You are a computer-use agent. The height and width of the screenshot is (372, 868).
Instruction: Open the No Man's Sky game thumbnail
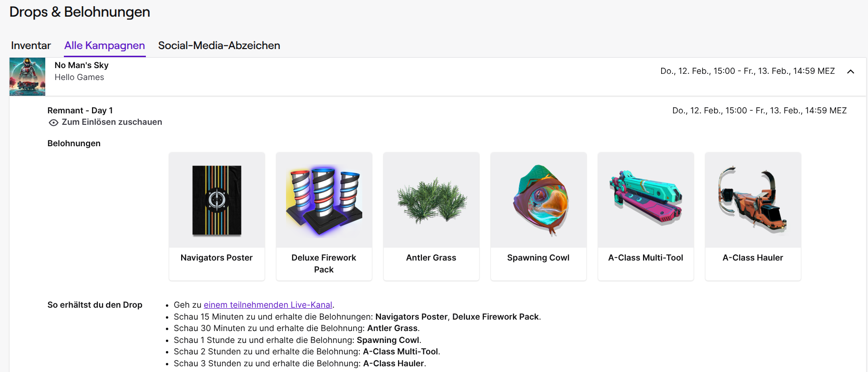tap(27, 77)
